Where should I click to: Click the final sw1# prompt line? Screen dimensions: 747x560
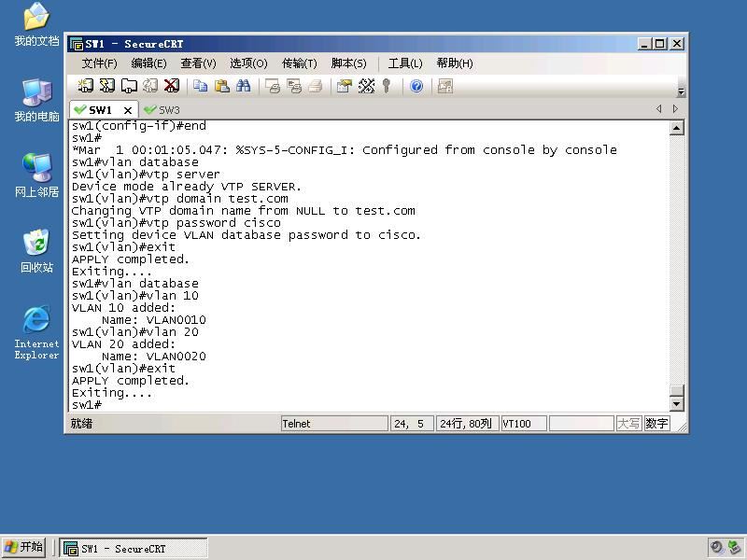[x=87, y=405]
